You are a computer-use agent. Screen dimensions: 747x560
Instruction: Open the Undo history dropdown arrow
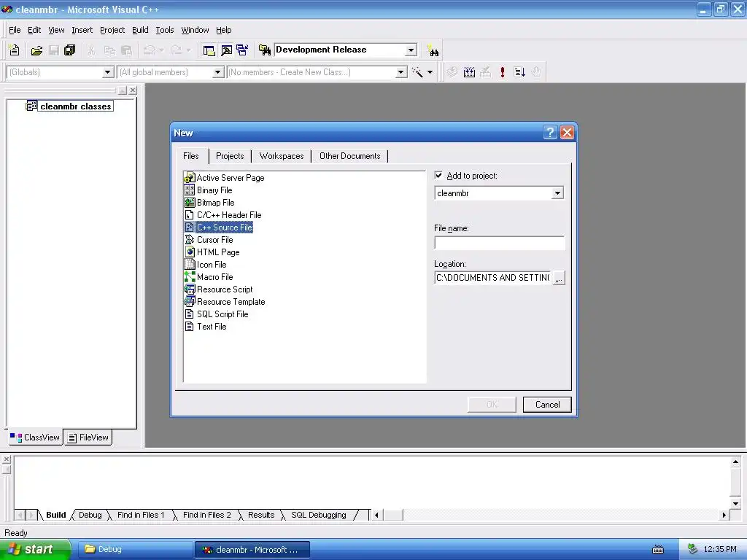(161, 50)
